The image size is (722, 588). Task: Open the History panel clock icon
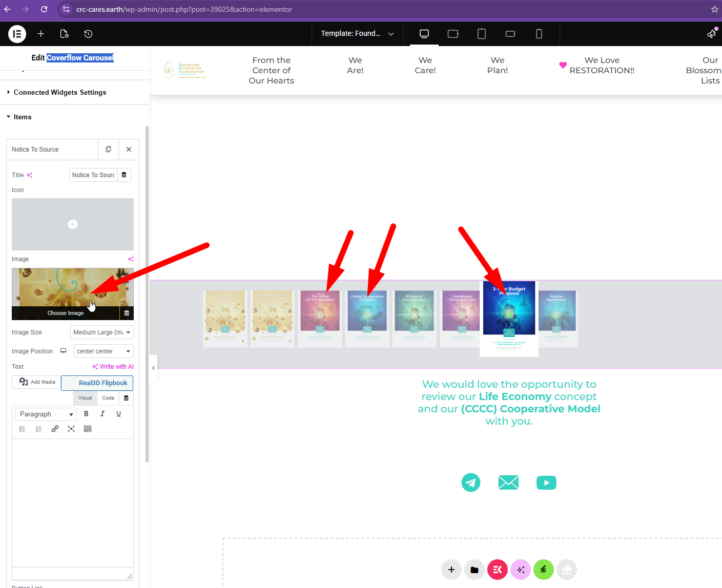point(88,34)
